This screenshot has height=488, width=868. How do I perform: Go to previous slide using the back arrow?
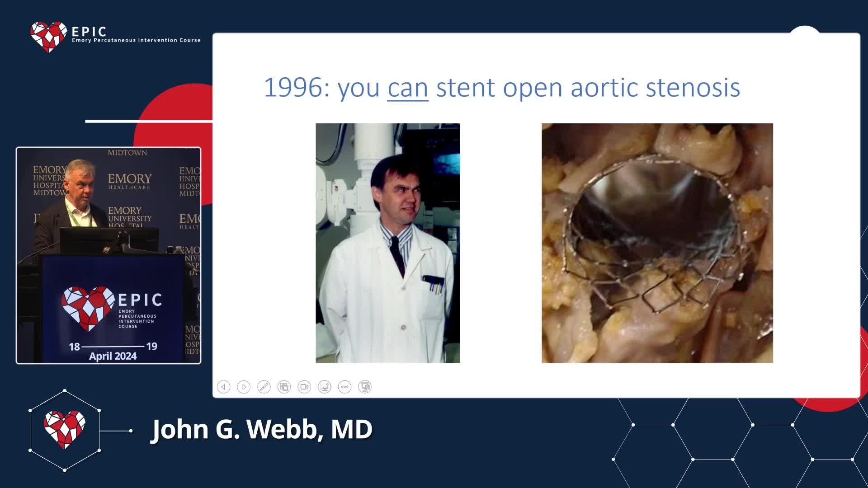pos(223,387)
